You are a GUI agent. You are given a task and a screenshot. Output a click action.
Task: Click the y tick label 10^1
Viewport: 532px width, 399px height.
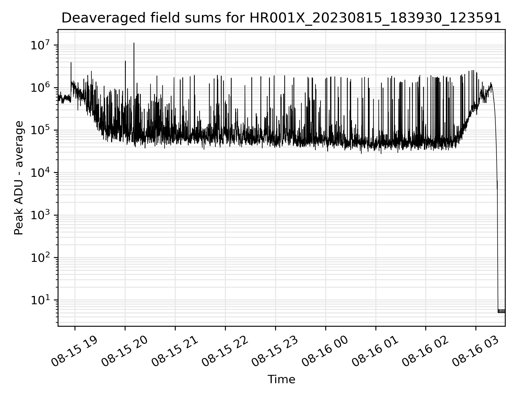coord(40,300)
